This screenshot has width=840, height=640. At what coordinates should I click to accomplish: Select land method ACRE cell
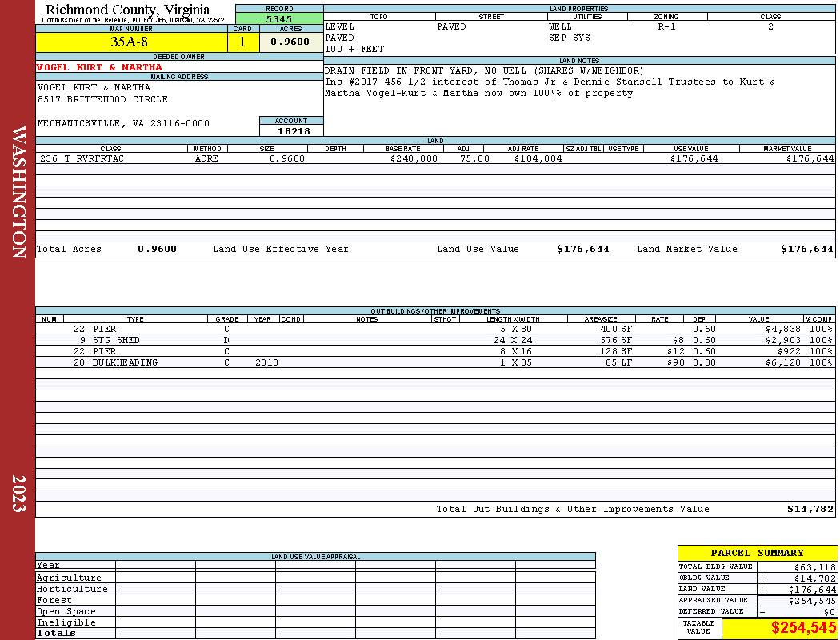click(x=206, y=158)
